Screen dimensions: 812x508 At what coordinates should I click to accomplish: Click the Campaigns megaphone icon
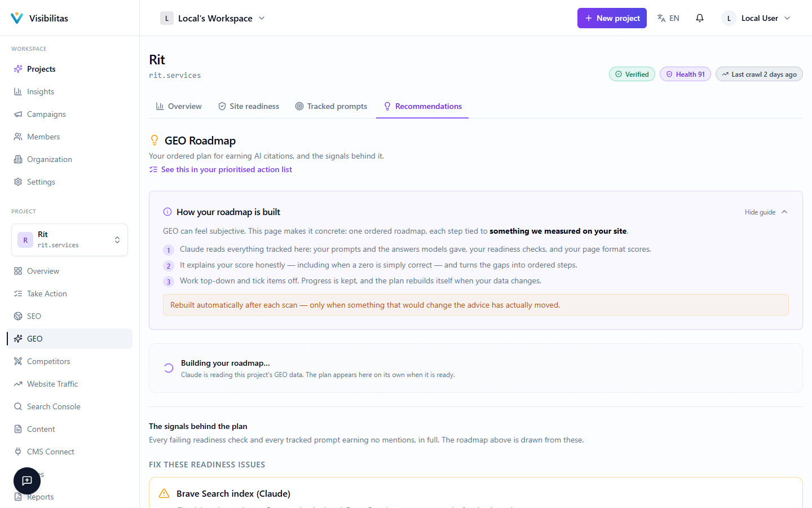[x=18, y=114]
